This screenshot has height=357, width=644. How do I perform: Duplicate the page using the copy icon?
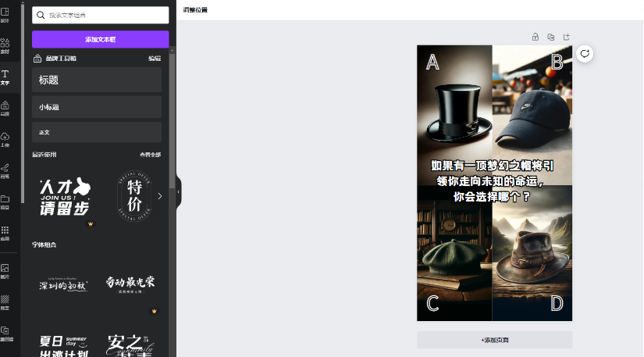pos(551,37)
